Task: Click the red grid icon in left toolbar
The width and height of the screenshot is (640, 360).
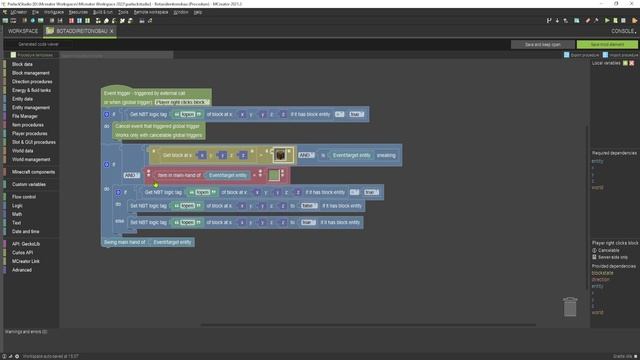Action: pyautogui.click(x=71, y=20)
